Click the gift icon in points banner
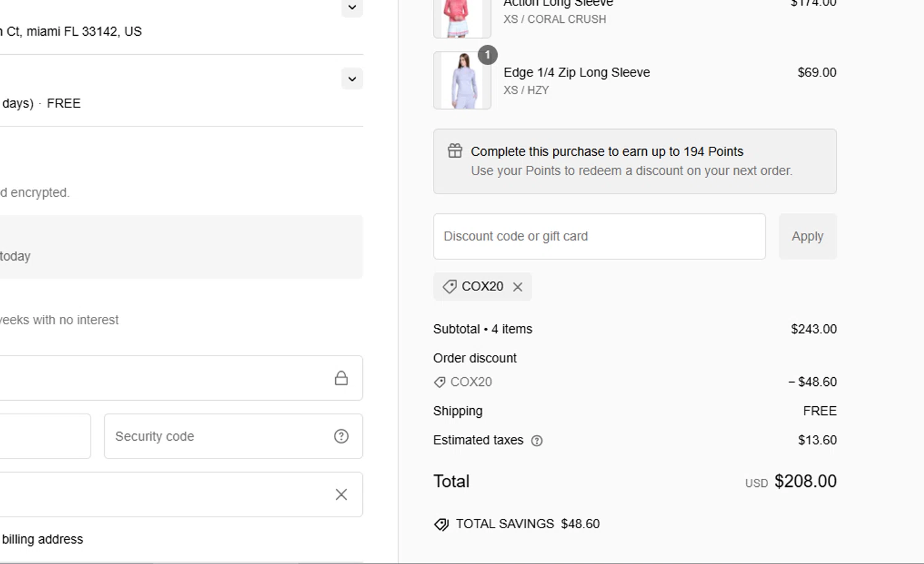Screen dimensions: 924x564 point(455,151)
